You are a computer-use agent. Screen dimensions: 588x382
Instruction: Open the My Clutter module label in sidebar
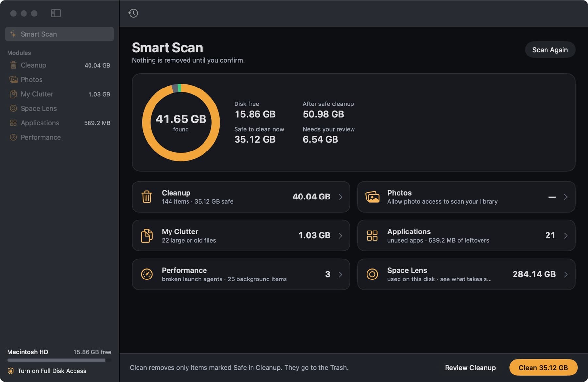click(x=37, y=94)
